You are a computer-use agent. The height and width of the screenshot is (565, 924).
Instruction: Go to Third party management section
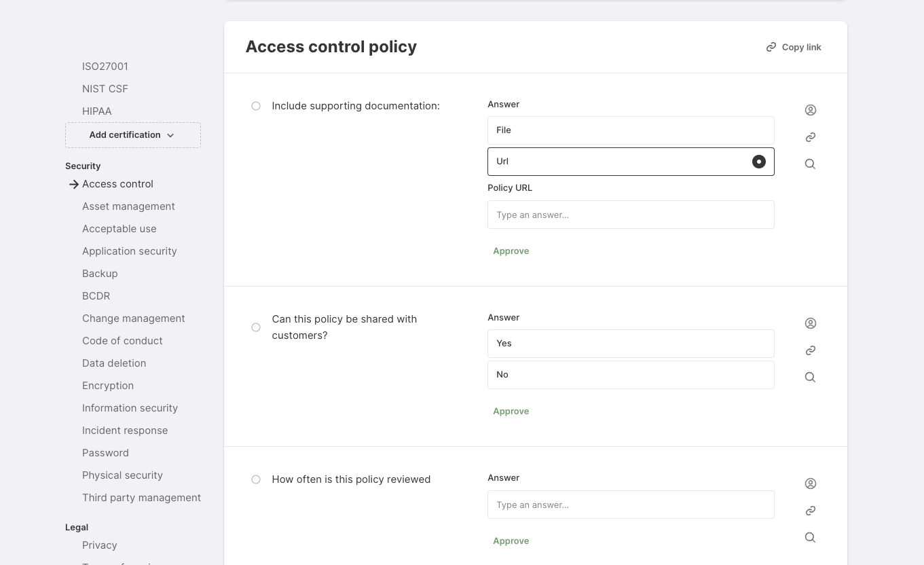click(141, 498)
